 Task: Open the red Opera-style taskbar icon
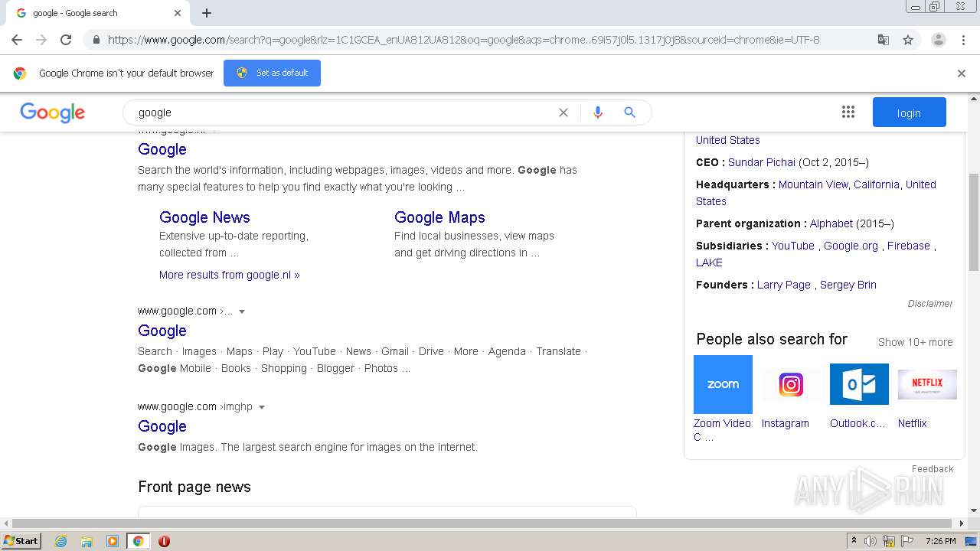coord(164,541)
